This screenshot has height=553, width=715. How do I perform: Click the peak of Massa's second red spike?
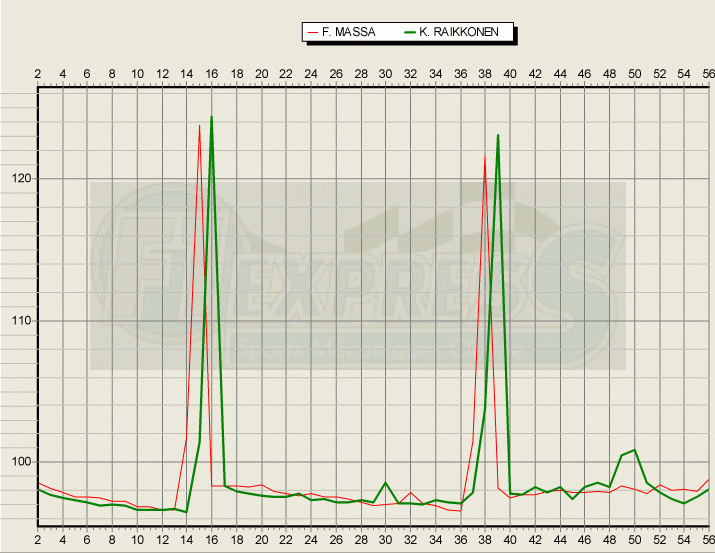click(485, 156)
